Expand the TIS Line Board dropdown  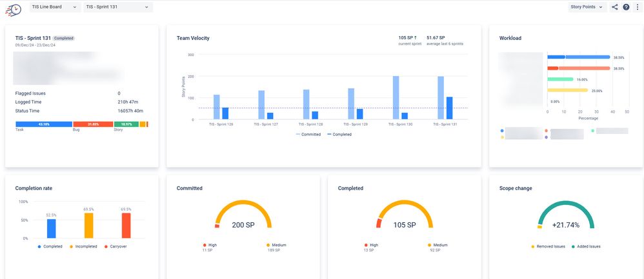coord(55,7)
